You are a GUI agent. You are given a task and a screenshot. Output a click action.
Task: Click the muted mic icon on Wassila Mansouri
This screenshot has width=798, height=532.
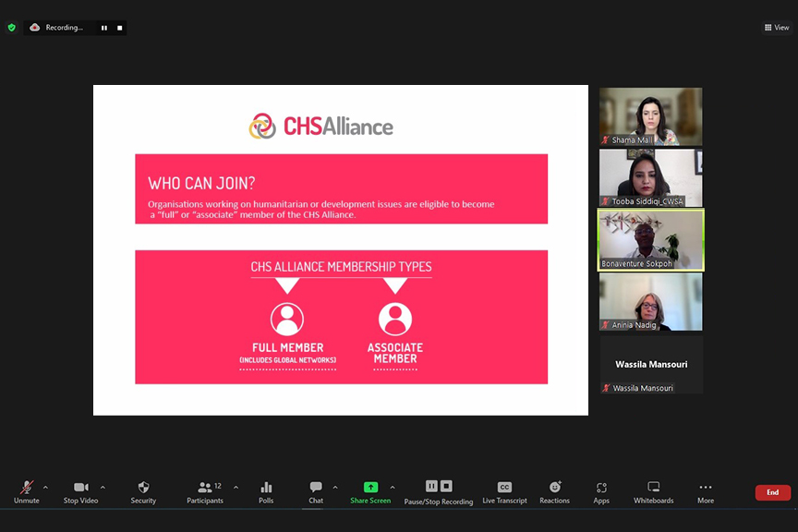tap(606, 388)
